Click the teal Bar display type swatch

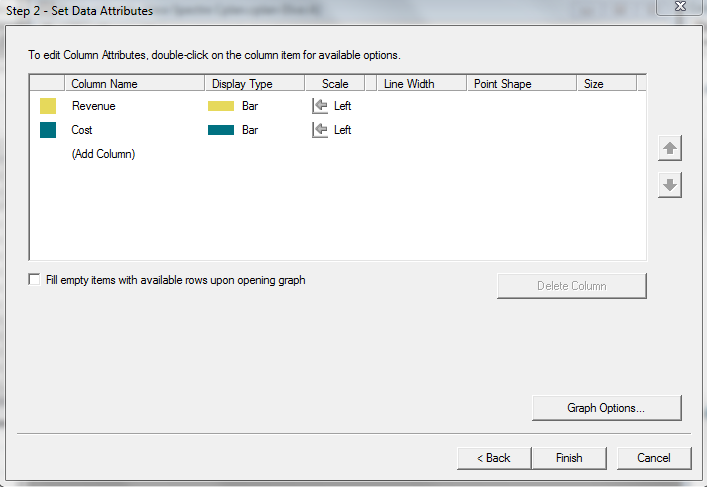point(221,130)
